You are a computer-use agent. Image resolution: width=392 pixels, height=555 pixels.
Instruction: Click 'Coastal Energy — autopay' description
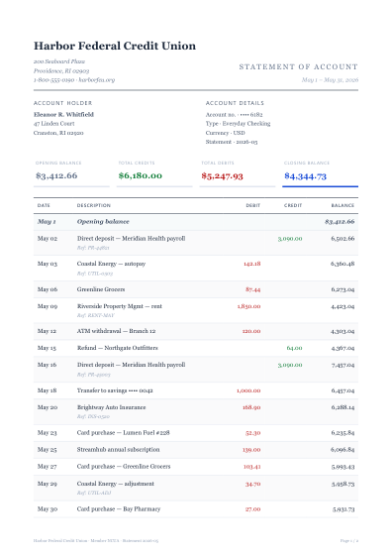point(111,264)
